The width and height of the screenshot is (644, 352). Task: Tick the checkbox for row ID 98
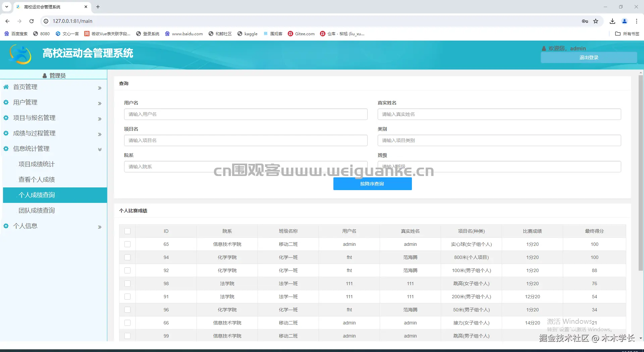127,283
